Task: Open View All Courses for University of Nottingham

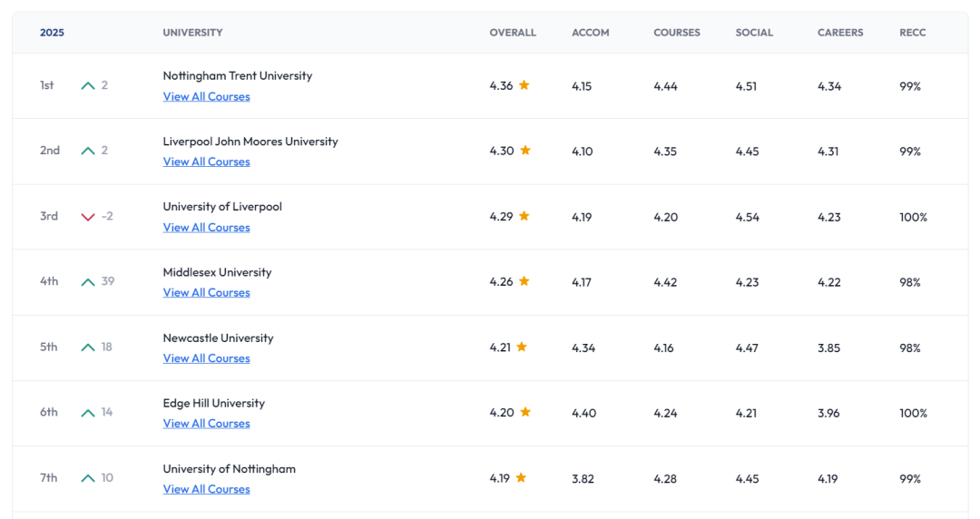Action: pyautogui.click(x=206, y=488)
